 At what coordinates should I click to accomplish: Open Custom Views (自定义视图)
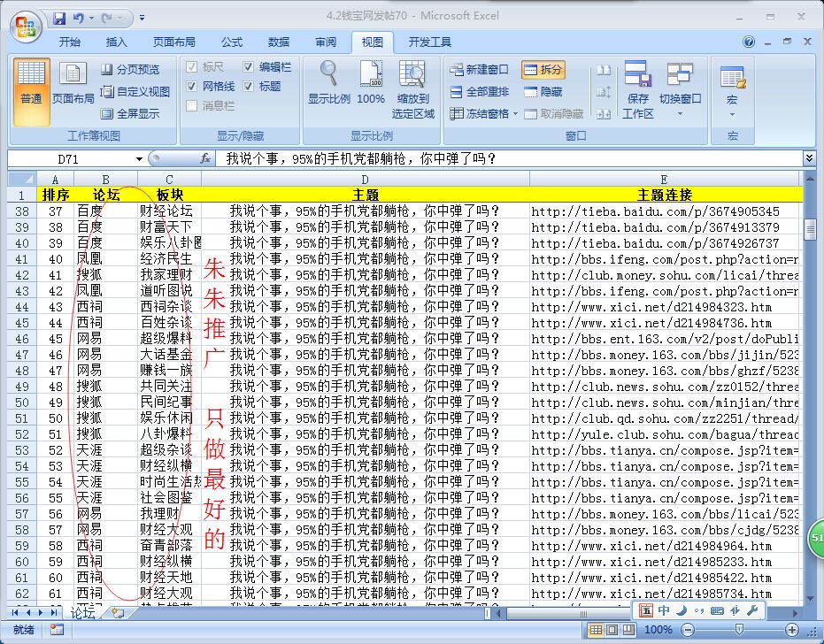tap(135, 92)
